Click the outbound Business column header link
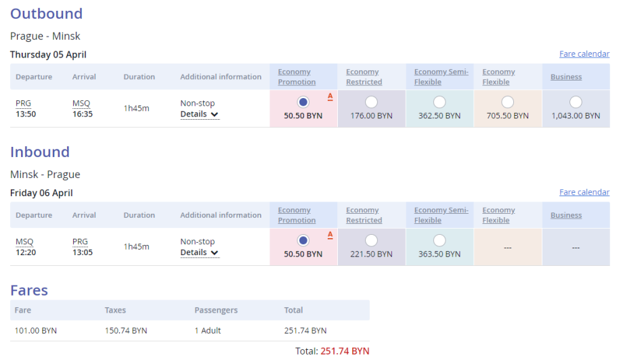The image size is (623, 364). 565,77
